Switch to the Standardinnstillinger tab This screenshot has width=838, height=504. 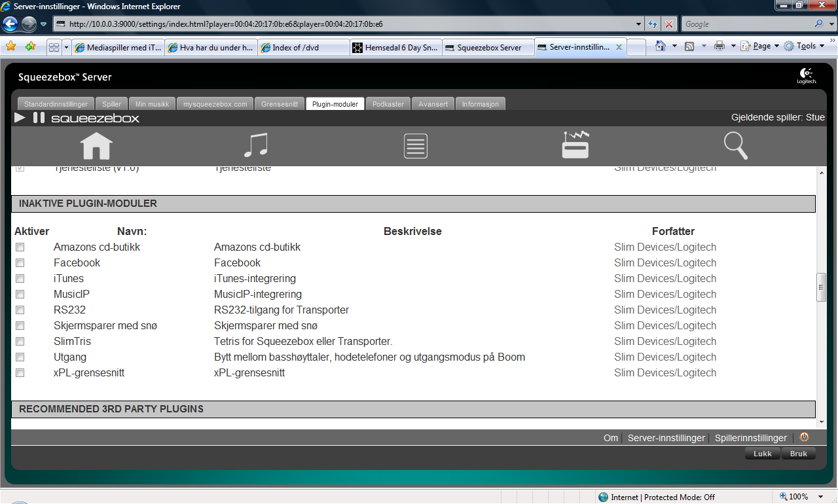pyautogui.click(x=56, y=104)
